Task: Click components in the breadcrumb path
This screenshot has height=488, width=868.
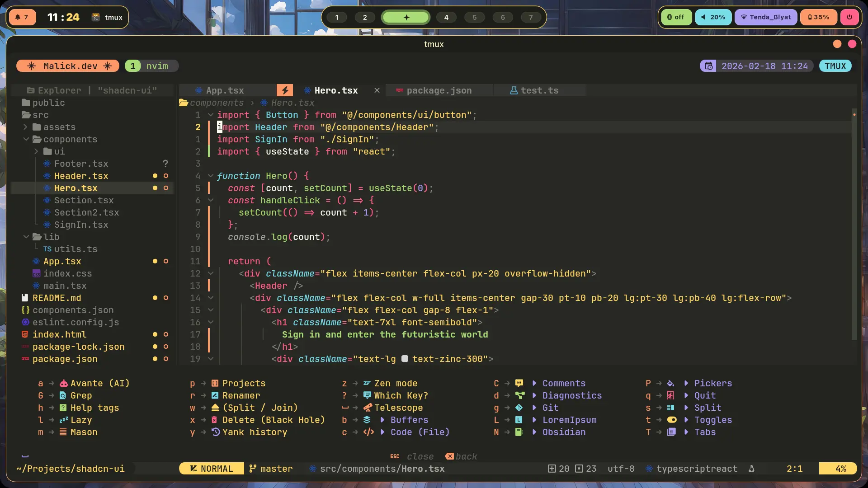Action: pyautogui.click(x=217, y=103)
